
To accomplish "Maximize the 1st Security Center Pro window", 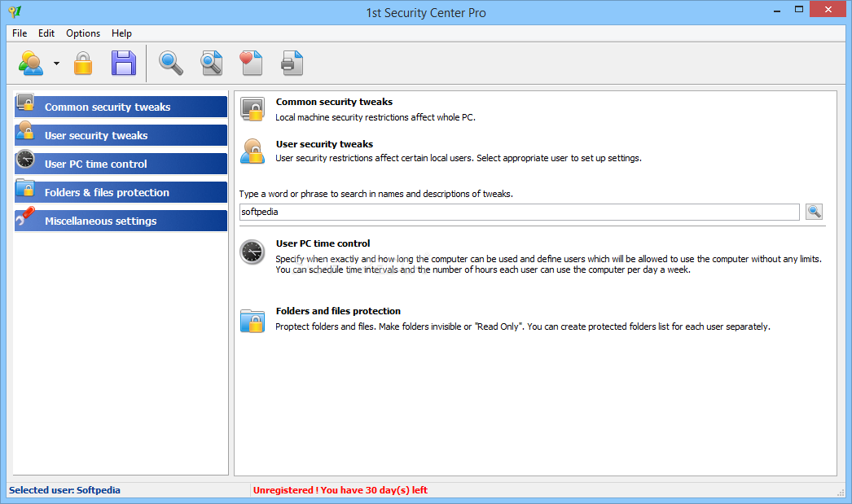I will [799, 9].
